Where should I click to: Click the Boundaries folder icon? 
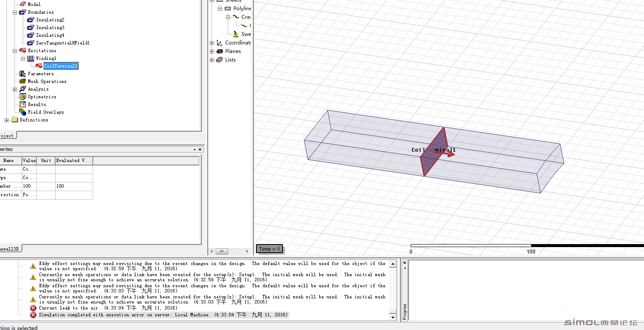pyautogui.click(x=23, y=12)
